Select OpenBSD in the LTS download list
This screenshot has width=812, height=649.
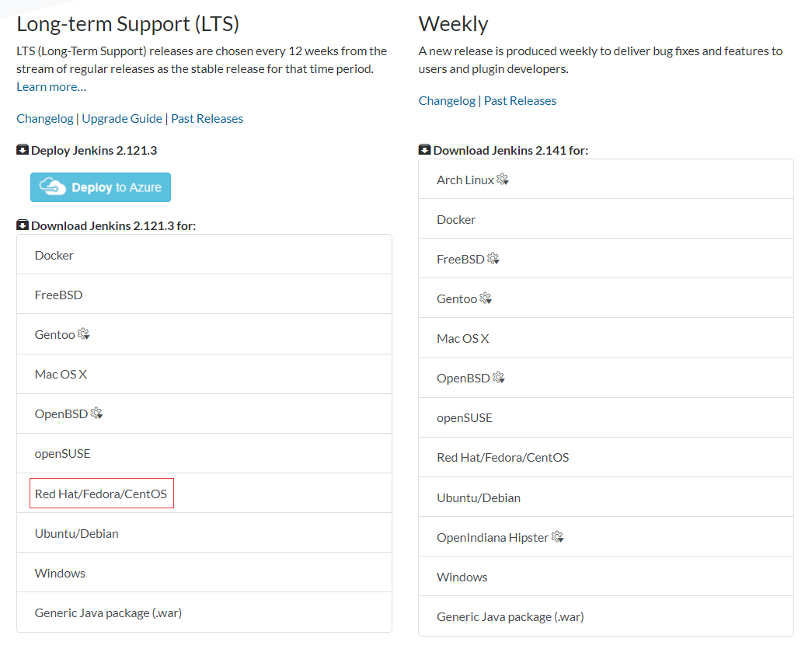click(x=204, y=413)
